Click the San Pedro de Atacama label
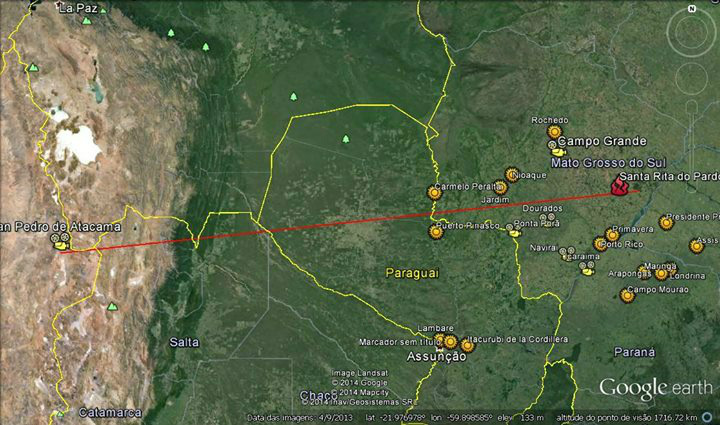The height and width of the screenshot is (425, 720). [61, 227]
